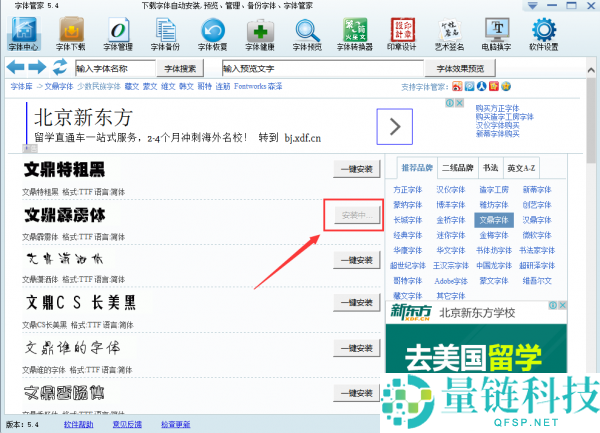The height and width of the screenshot is (433, 600).
Task: Open the 字体下载 download tool
Action: [70, 33]
